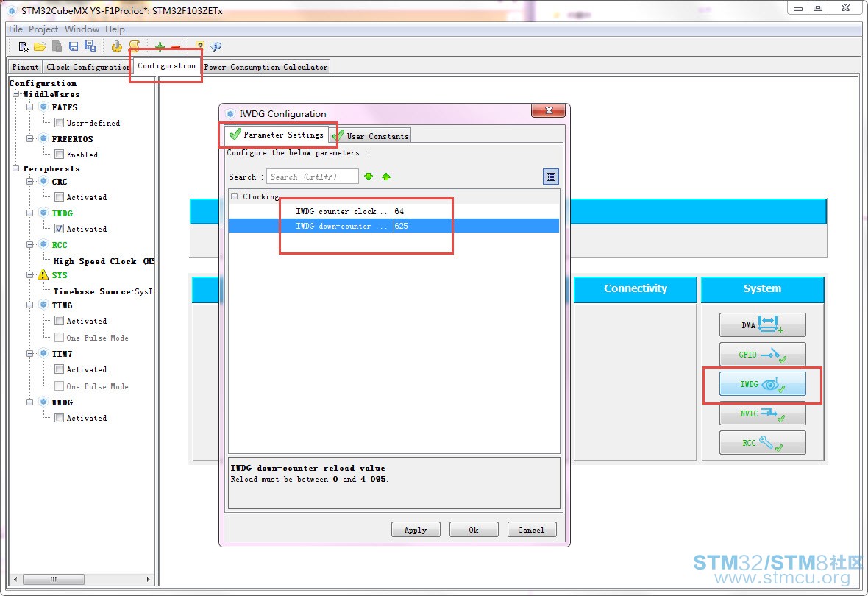
Task: Open the User Constants tab
Action: tap(371, 135)
